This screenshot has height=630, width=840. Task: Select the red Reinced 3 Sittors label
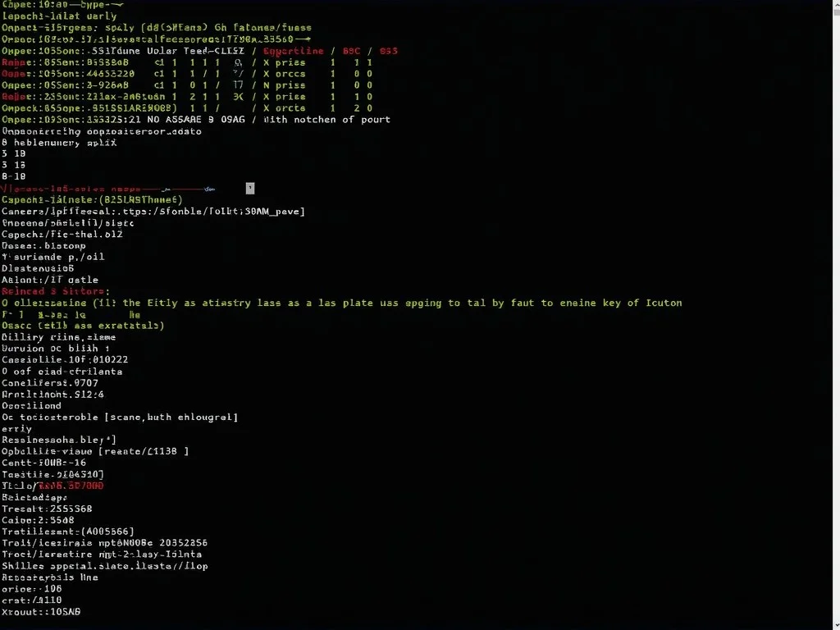(52, 290)
